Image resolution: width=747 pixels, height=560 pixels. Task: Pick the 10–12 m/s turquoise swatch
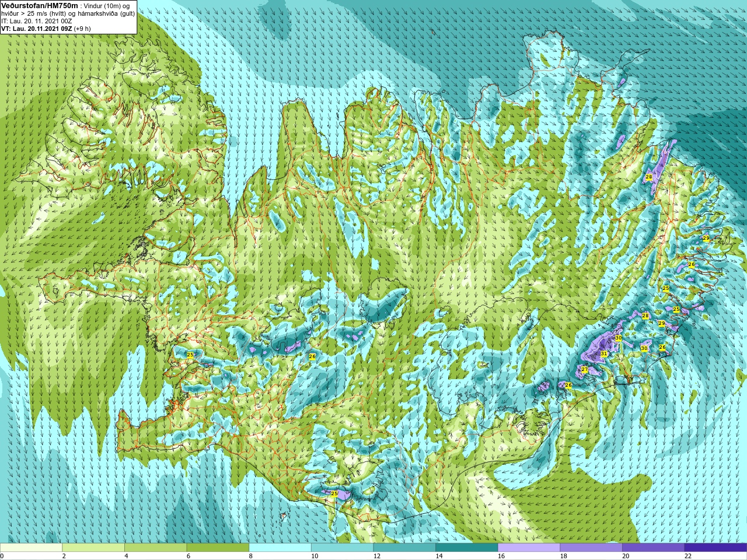coord(342,547)
